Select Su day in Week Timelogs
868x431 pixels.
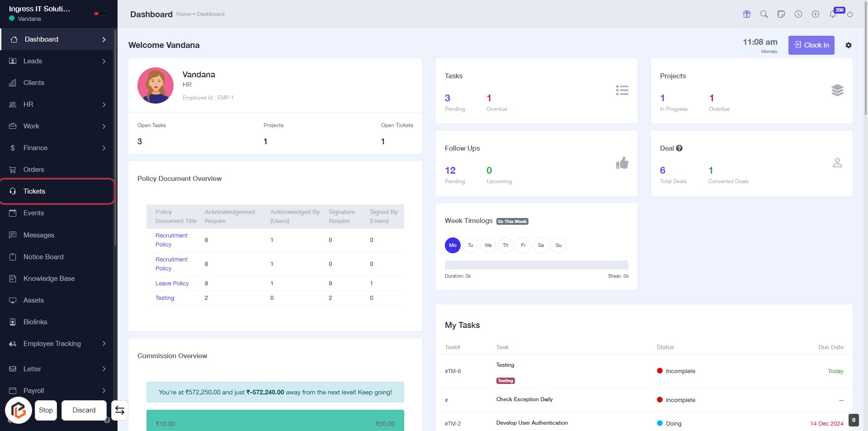tap(558, 245)
